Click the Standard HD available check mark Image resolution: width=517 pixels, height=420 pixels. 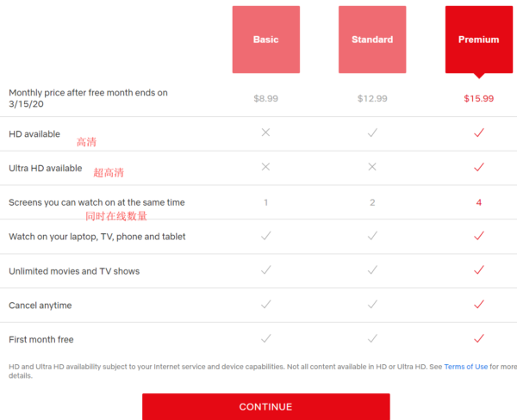pos(372,133)
